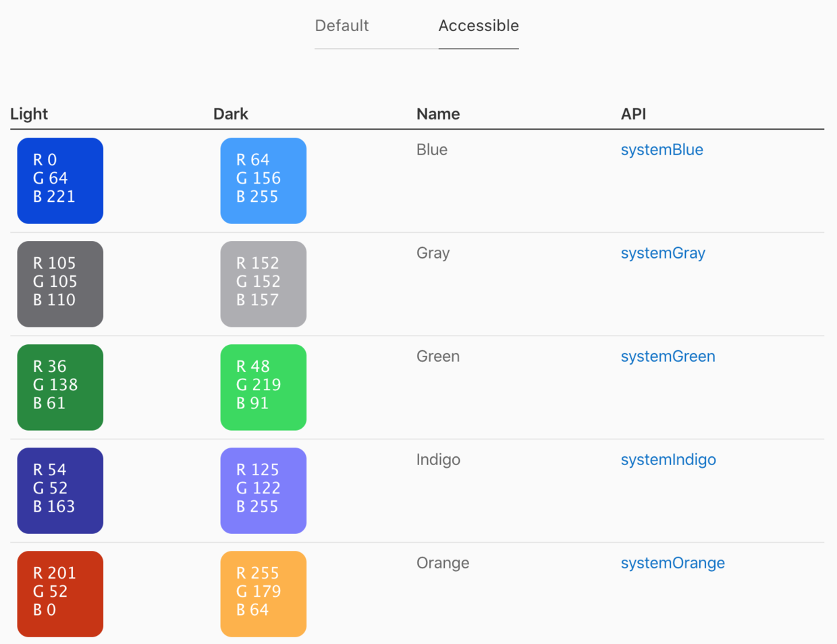Viewport: 837px width, 644px height.
Task: Click the Name column header
Action: click(x=438, y=114)
